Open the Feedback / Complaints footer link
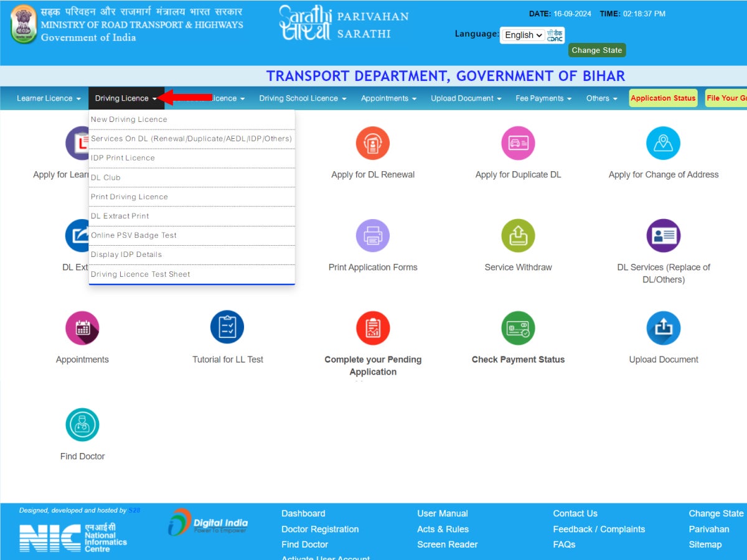747x560 pixels. click(598, 529)
